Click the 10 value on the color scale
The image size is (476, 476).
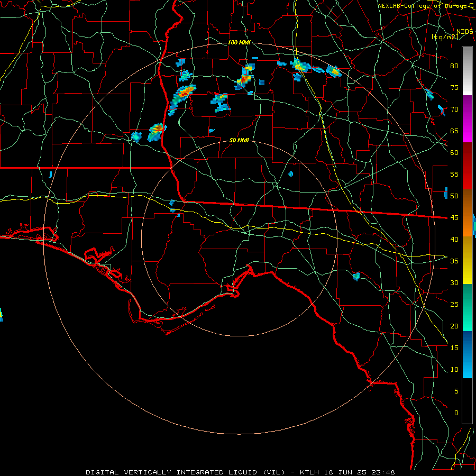[454, 370]
